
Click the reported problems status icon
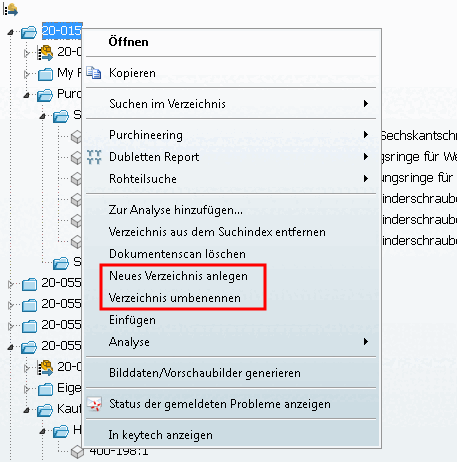[x=94, y=404]
